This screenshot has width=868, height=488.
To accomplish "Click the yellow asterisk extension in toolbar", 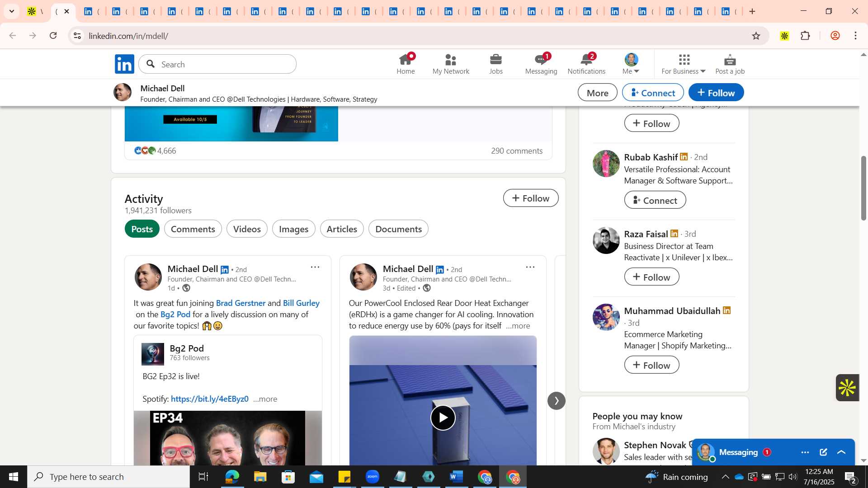I will tap(784, 36).
